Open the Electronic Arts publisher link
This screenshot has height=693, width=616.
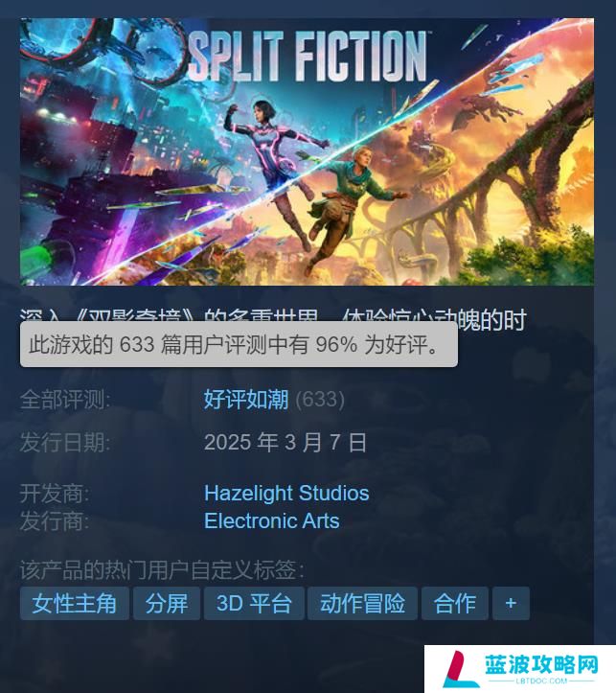pos(271,520)
